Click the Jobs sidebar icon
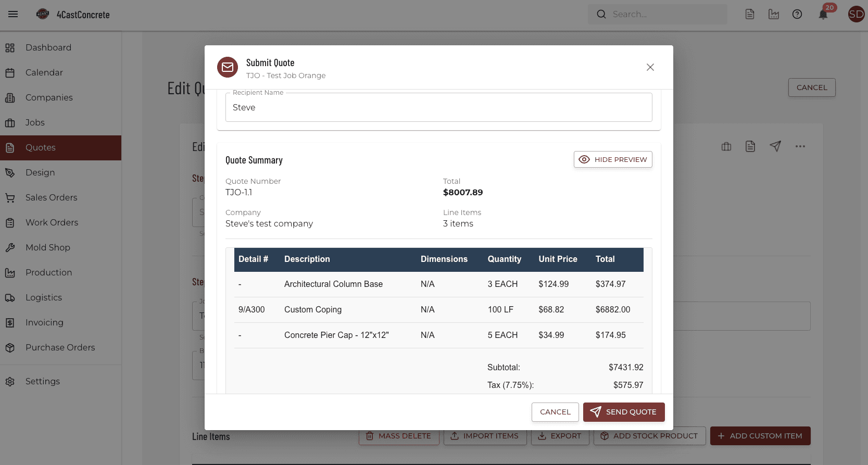This screenshot has height=465, width=868. point(10,123)
